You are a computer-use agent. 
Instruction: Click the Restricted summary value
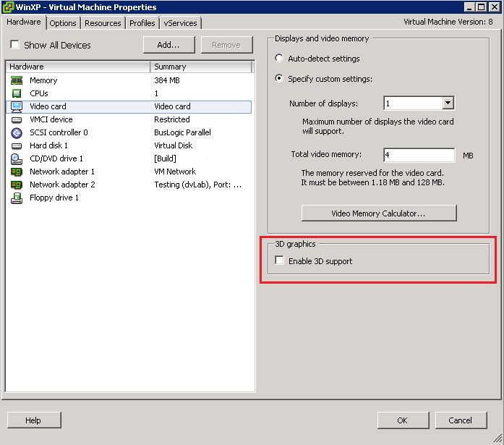click(x=172, y=119)
